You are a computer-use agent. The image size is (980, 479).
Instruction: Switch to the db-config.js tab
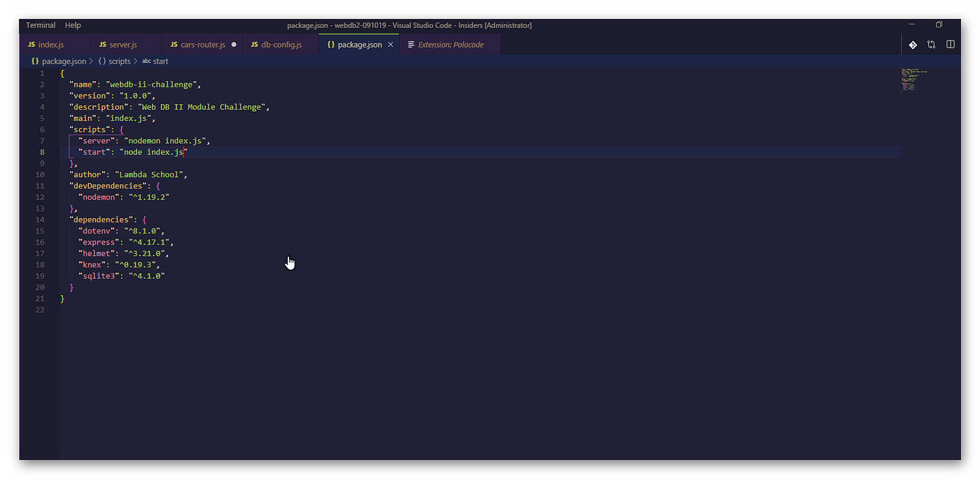pos(281,43)
